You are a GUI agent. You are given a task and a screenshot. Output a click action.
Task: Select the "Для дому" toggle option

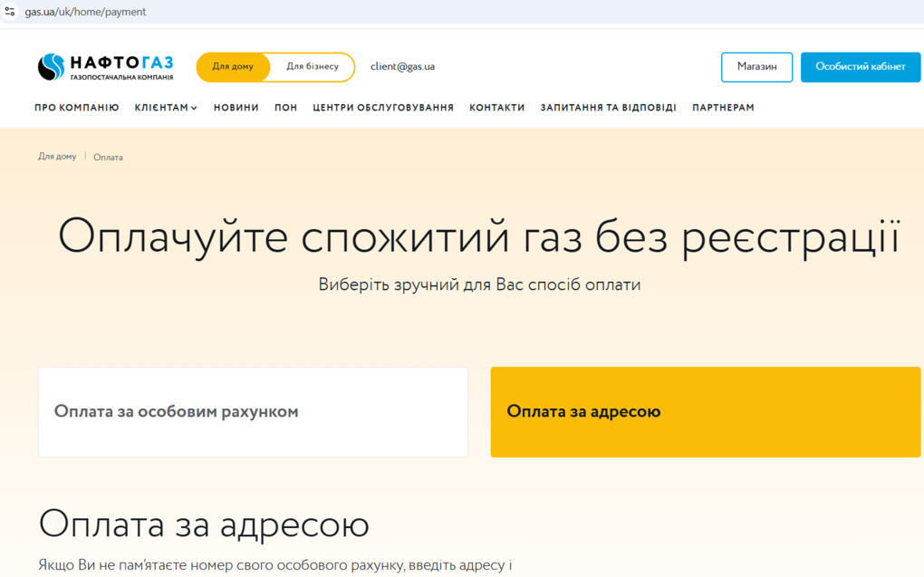pos(233,67)
